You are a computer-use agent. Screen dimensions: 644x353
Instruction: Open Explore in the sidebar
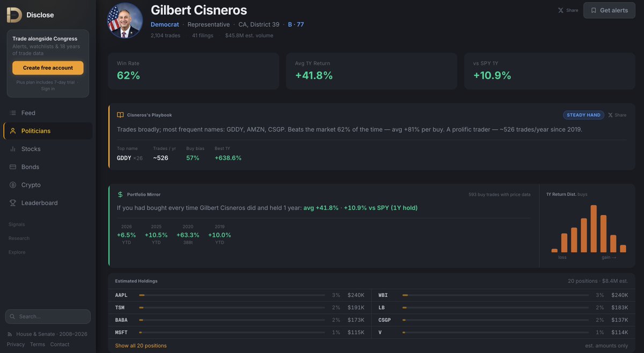[x=17, y=253]
